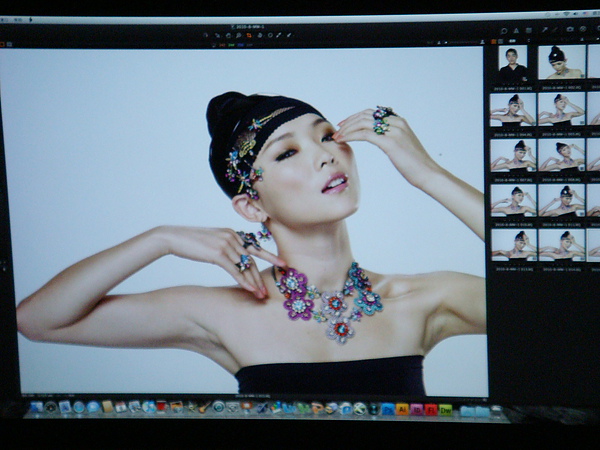Open iCal calendar icon in Dock

pyautogui.click(x=121, y=407)
